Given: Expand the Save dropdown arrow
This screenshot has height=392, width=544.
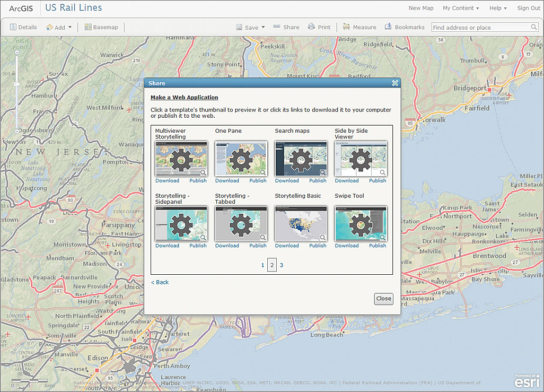Looking at the screenshot, I should click(264, 27).
